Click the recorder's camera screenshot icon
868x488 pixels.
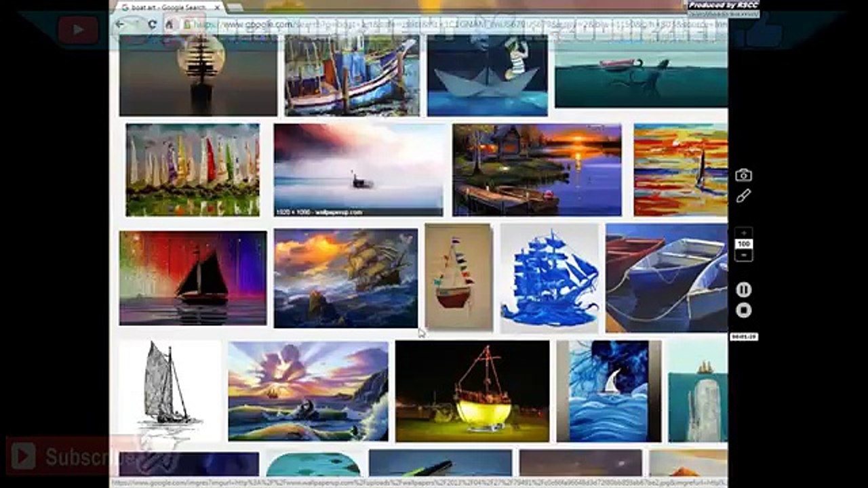click(x=743, y=176)
